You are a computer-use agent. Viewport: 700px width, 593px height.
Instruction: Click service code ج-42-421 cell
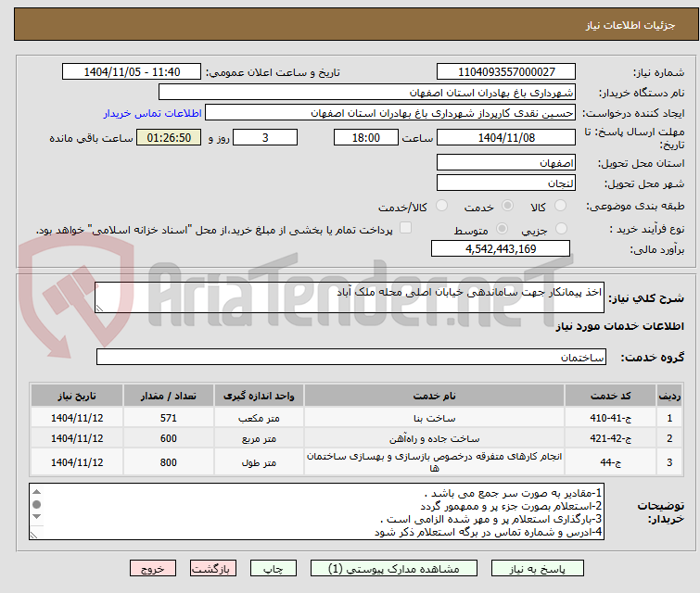coord(610,438)
